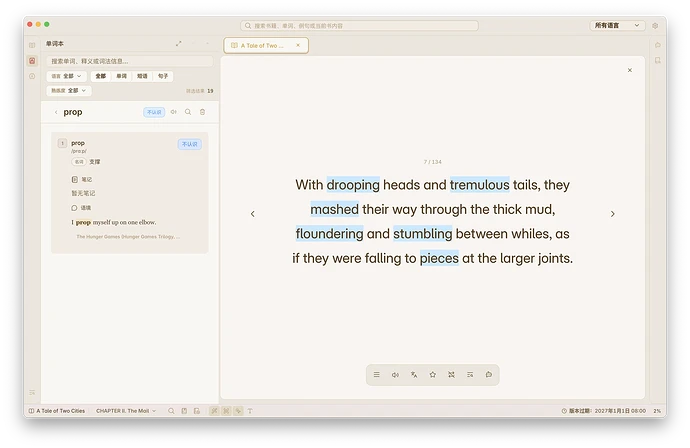This screenshot has width=690, height=448.
Task: Click the notes icon beside 笔记
Action: tap(74, 179)
